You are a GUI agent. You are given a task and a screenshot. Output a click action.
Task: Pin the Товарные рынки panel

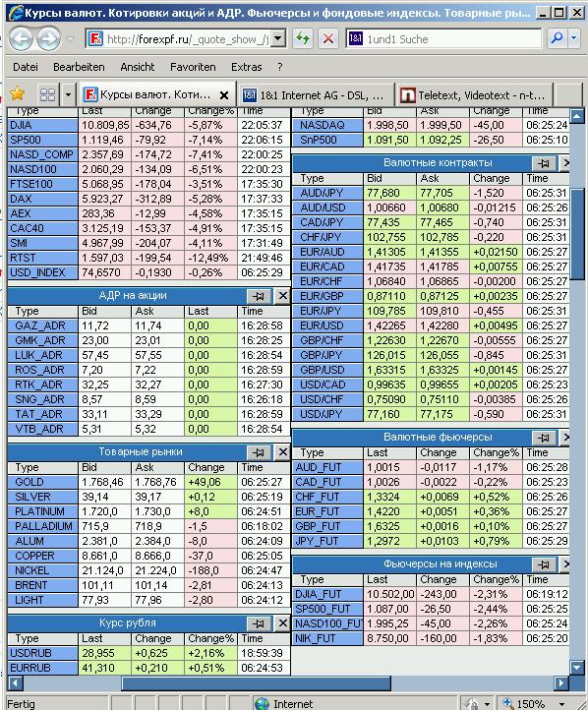259,452
